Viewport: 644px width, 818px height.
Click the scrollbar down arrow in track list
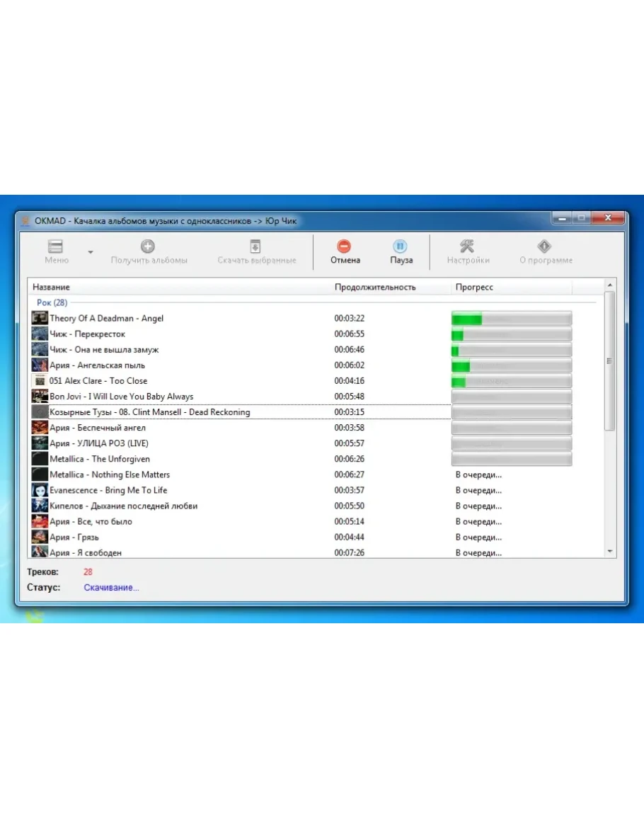610,552
